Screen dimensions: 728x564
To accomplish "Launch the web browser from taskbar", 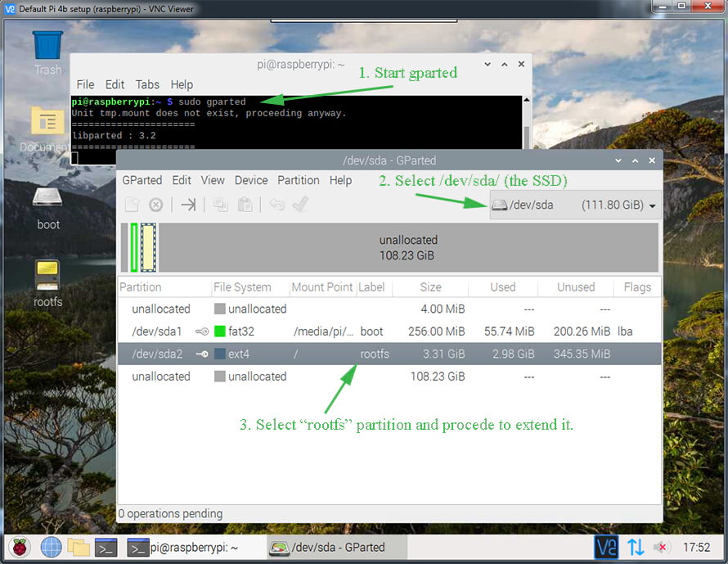I will [50, 547].
